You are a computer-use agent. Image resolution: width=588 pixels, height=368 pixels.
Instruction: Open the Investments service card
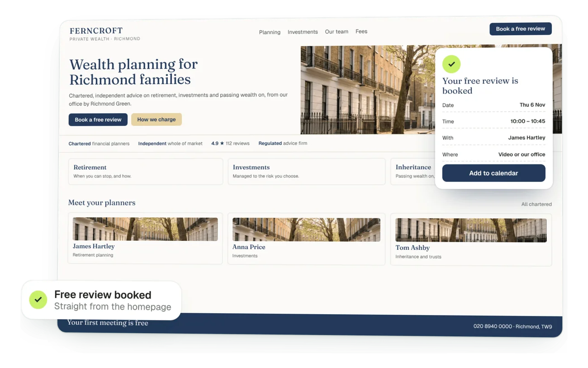click(x=307, y=171)
